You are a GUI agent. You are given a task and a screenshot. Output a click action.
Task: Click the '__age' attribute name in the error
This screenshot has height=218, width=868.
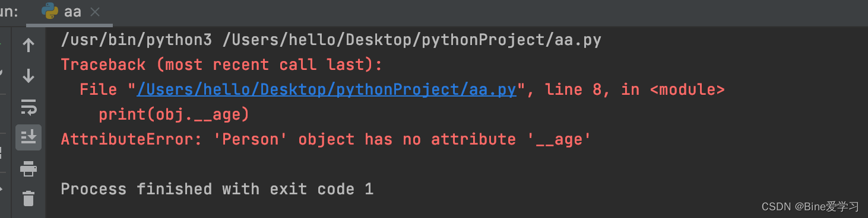pyautogui.click(x=558, y=139)
